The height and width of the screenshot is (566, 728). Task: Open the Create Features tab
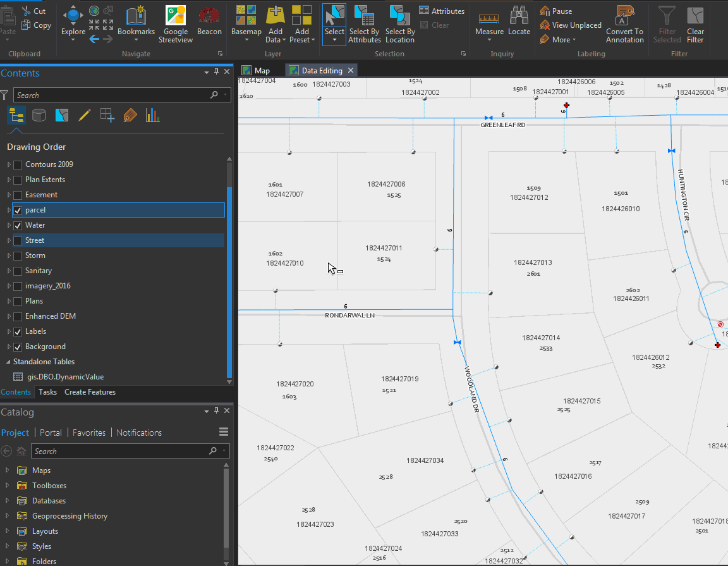[90, 392]
